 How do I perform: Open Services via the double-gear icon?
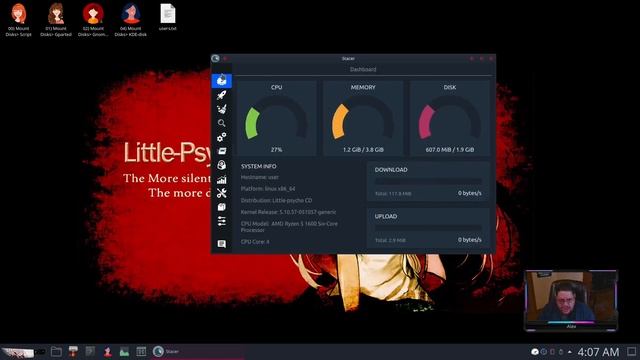coord(222,137)
